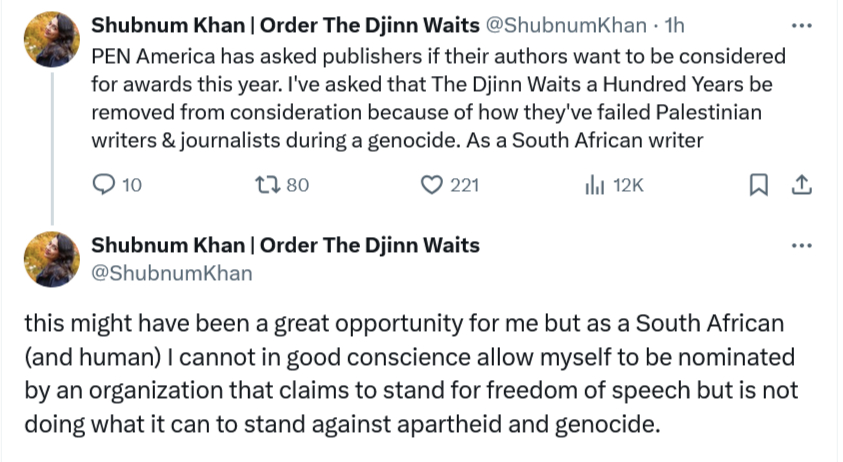Click the share upload arrow icon

point(800,185)
